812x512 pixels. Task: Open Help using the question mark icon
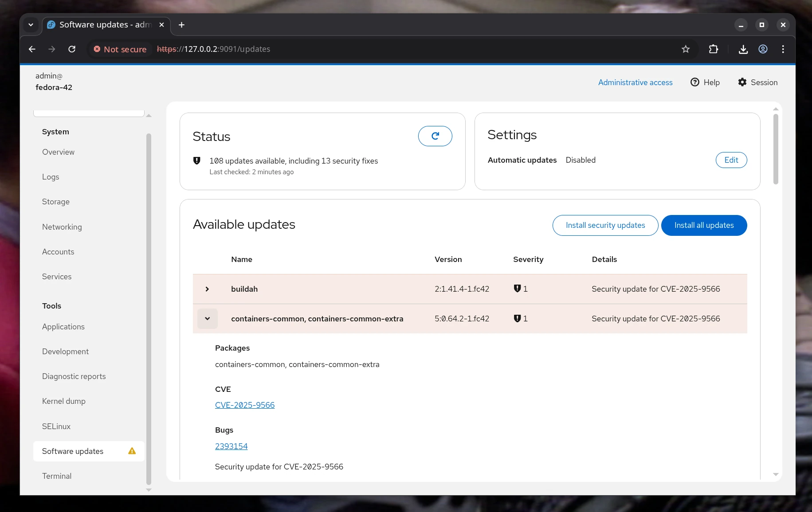coord(694,82)
